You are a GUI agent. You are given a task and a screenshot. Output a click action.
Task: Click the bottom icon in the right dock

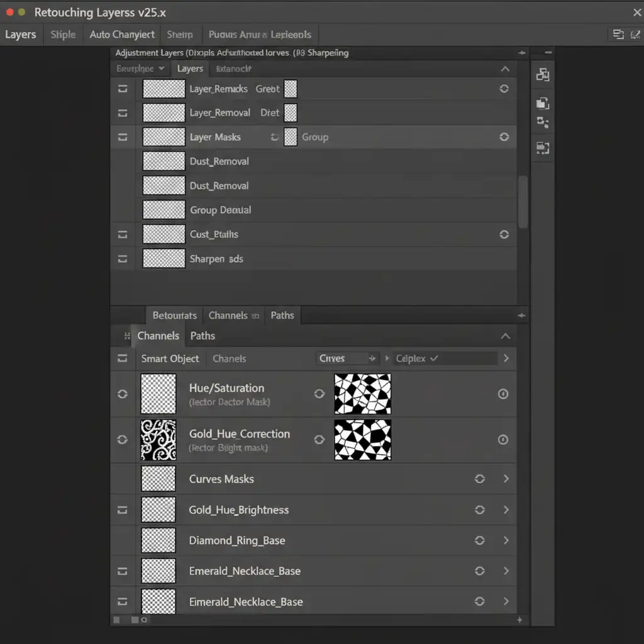(542, 148)
